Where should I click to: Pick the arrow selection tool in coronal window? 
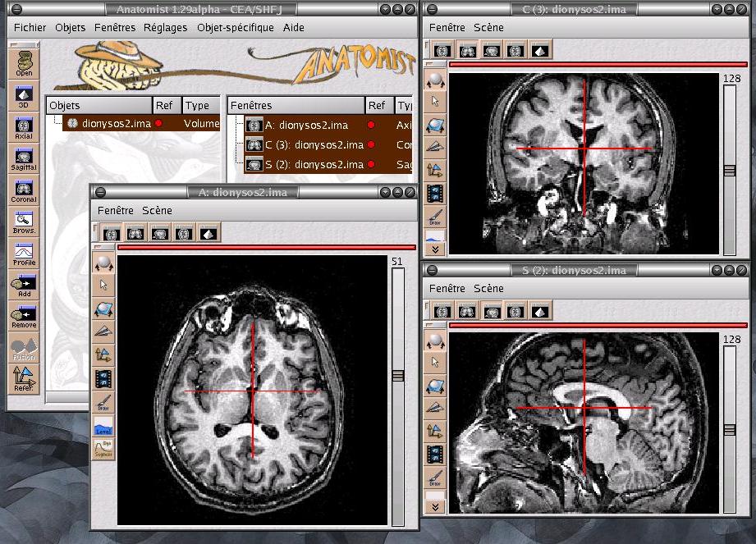point(435,102)
